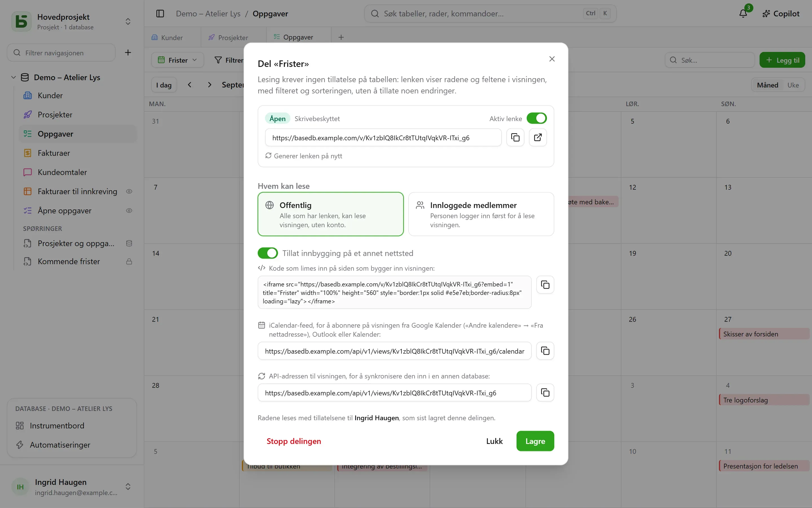Image resolution: width=812 pixels, height=508 pixels.
Task: Toggle embedding on another website switch
Action: tap(267, 253)
